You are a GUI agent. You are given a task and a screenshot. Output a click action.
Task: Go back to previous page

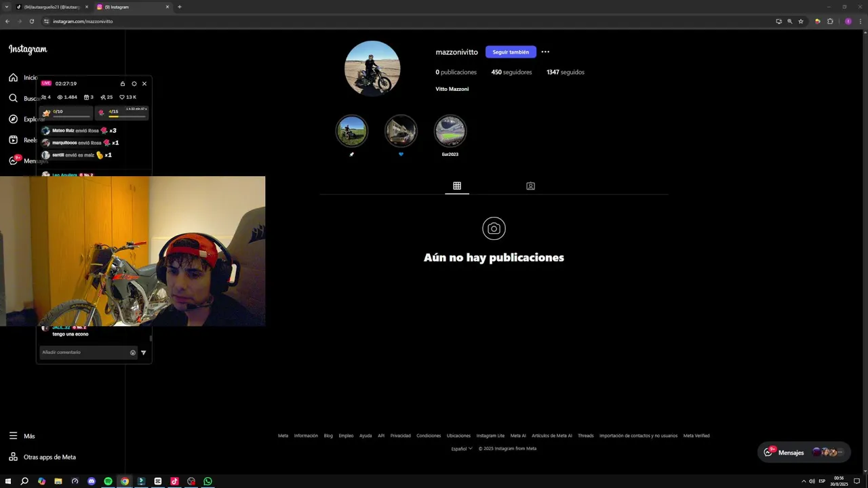click(x=7, y=21)
